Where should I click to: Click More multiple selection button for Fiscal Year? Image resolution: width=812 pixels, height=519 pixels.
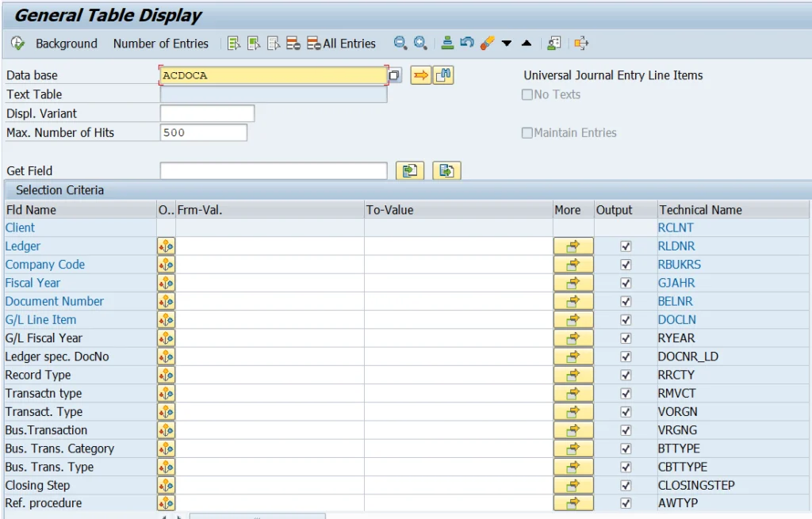click(573, 283)
